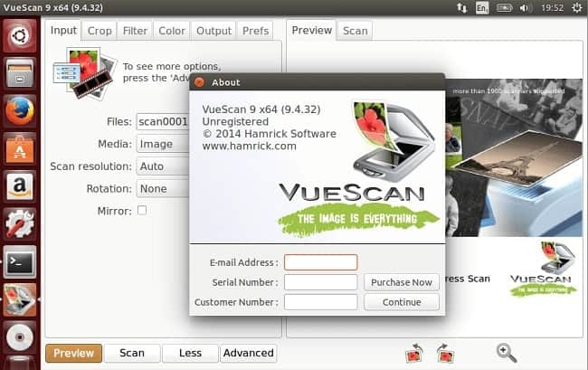Image resolution: width=588 pixels, height=370 pixels.
Task: Click the Advanced button
Action: pyautogui.click(x=248, y=353)
